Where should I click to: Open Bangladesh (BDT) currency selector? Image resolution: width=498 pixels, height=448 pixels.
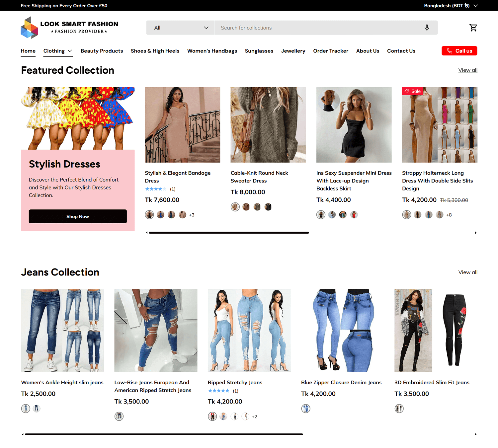point(451,6)
